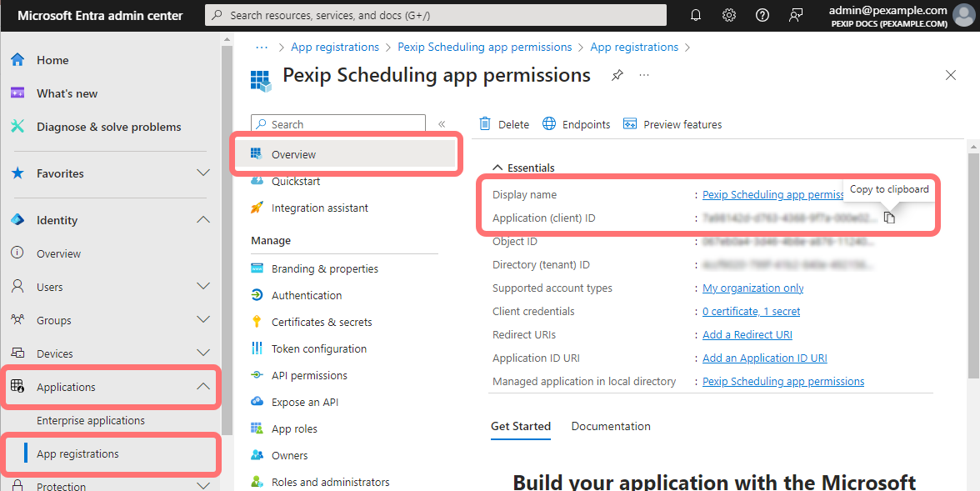980x491 pixels.
Task: Click the admin account avatar
Action: 962,14
